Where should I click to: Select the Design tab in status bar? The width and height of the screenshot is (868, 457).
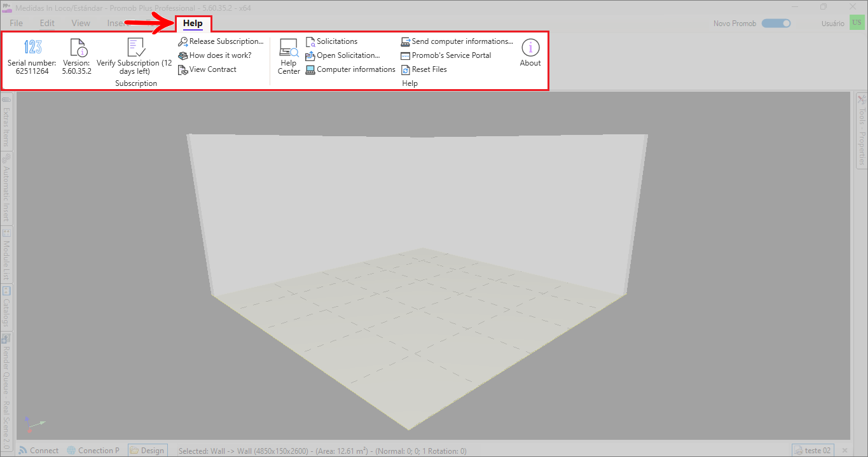tap(148, 450)
